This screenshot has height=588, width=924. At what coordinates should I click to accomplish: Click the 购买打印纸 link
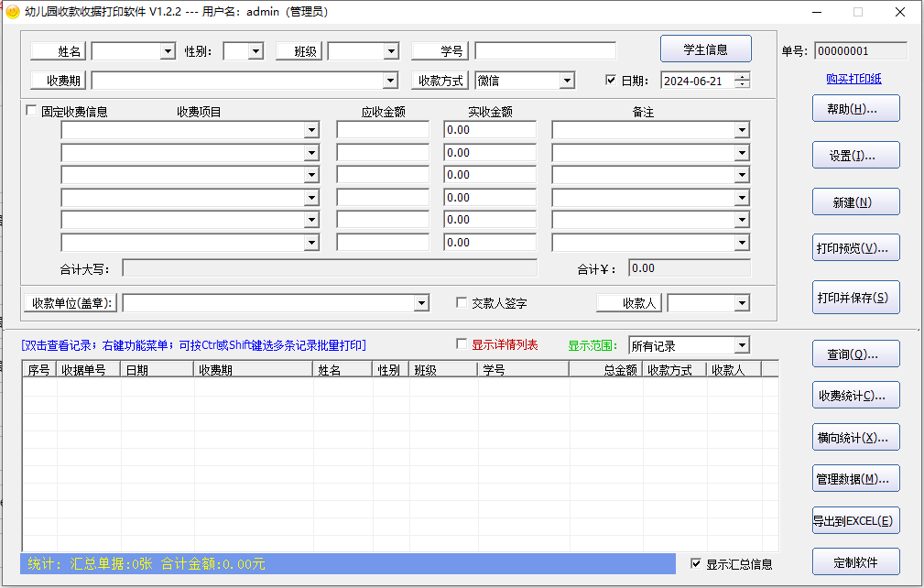(853, 80)
